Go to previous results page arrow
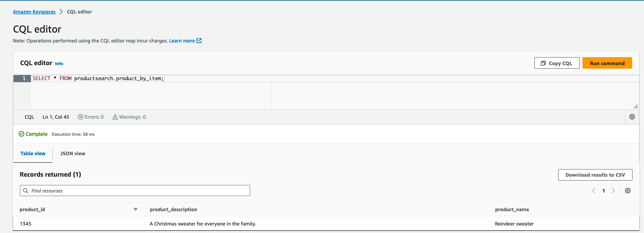Image resolution: width=644 pixels, height=233 pixels. click(594, 191)
